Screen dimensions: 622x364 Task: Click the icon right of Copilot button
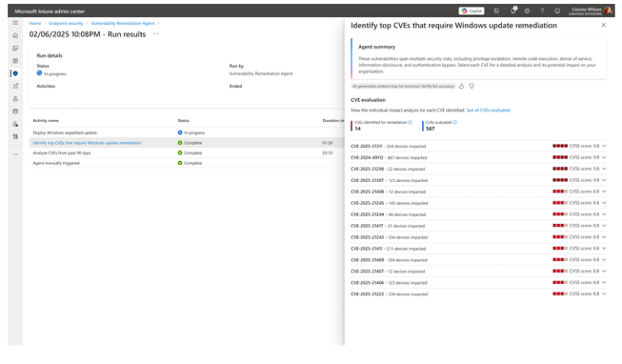click(496, 11)
